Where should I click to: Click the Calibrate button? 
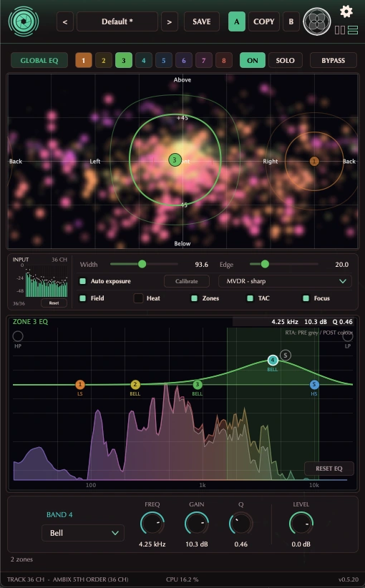point(187,281)
